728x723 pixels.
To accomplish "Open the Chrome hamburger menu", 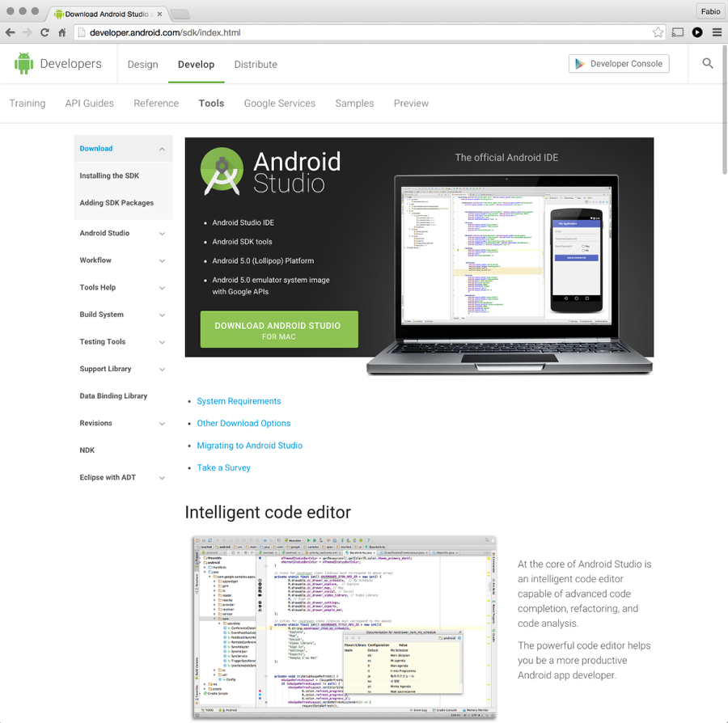I will tap(717, 32).
